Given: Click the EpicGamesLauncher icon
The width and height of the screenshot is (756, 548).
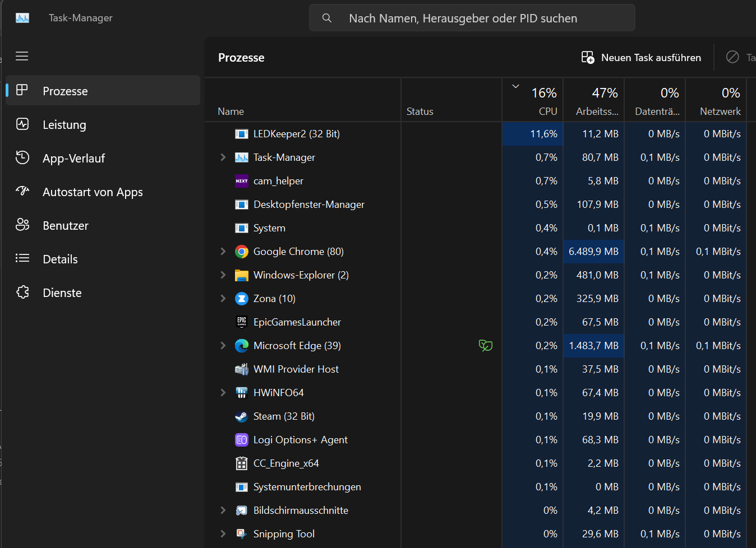Looking at the screenshot, I should [242, 322].
